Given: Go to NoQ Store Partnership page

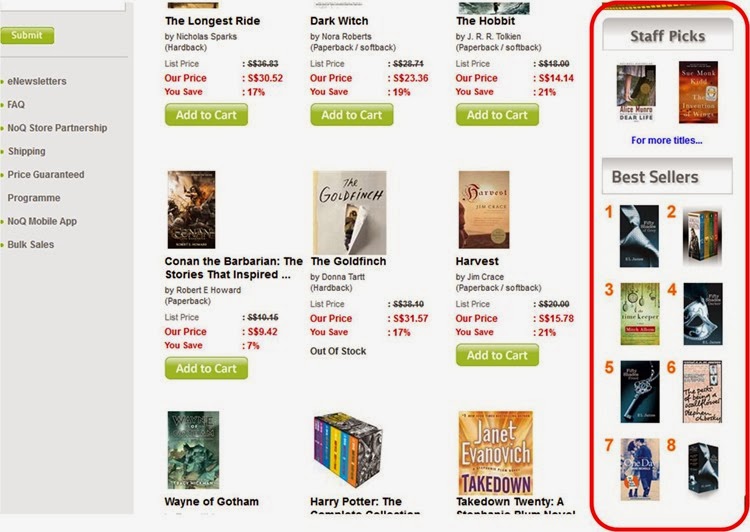Looking at the screenshot, I should tap(57, 128).
